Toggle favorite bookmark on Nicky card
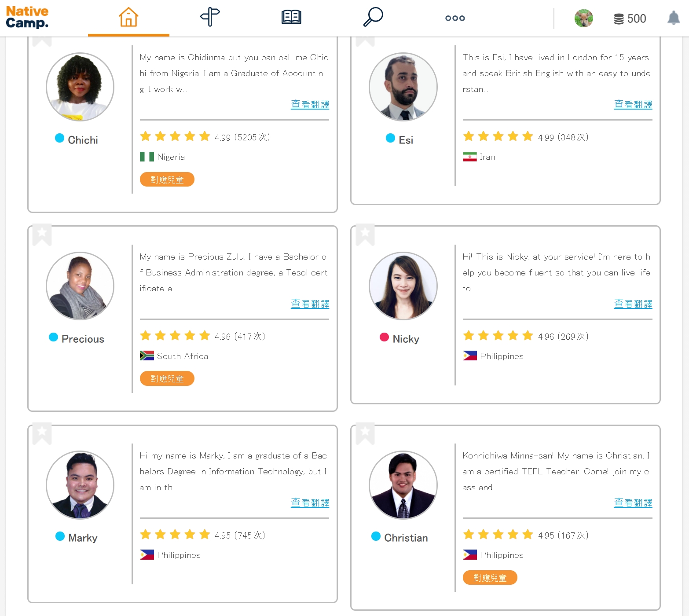 point(365,234)
